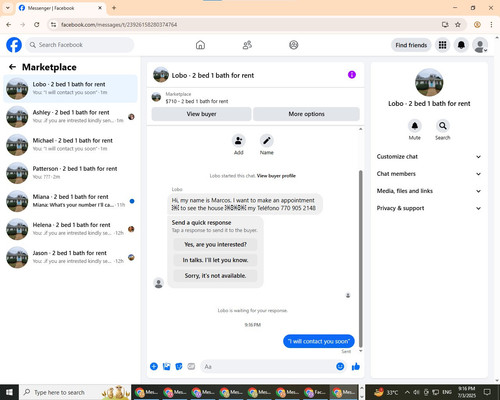Mute the conversation in side panel
Image resolution: width=500 pixels, height=400 pixels.
(x=415, y=126)
